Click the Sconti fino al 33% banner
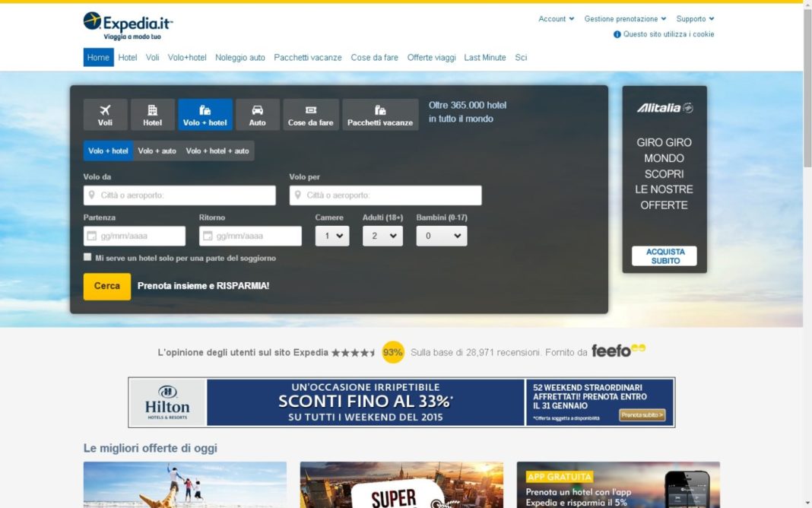 point(366,402)
